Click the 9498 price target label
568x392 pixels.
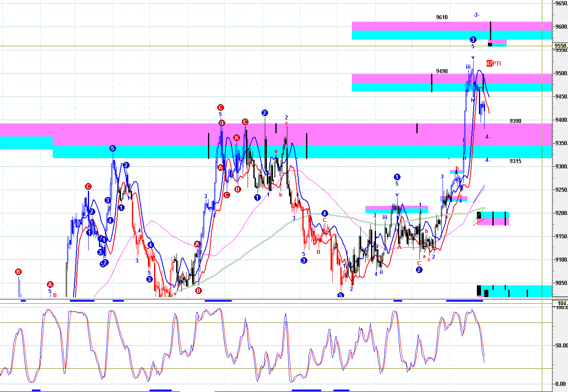442,71
